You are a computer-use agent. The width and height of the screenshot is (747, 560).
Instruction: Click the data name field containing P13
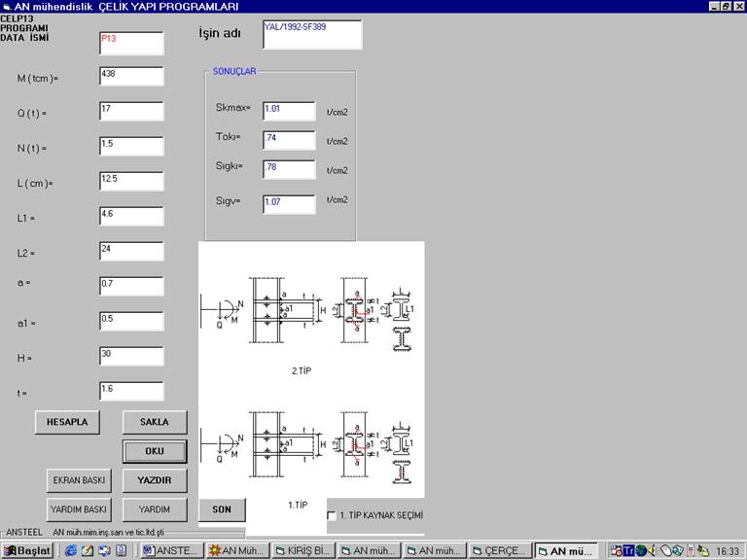click(x=131, y=44)
